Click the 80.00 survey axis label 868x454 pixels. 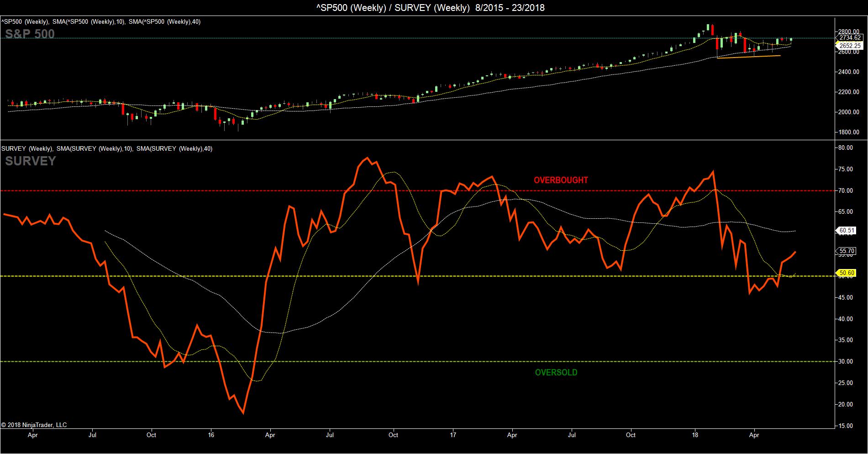pos(846,148)
